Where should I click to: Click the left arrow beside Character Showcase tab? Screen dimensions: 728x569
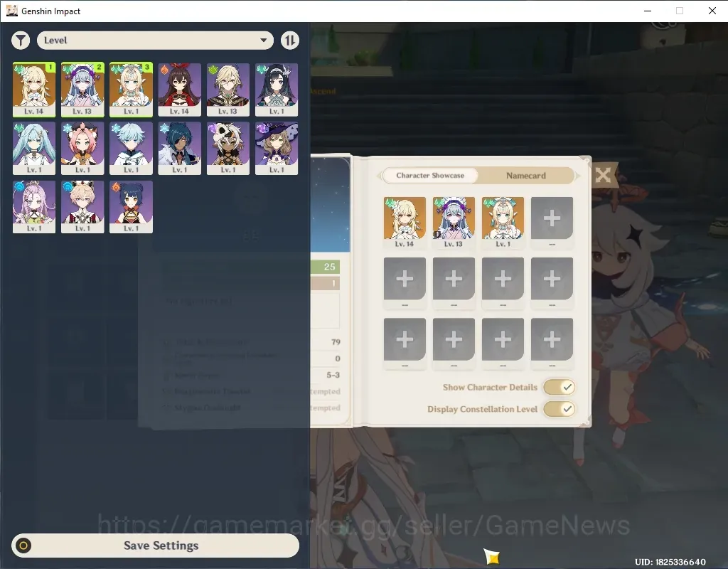tap(379, 176)
